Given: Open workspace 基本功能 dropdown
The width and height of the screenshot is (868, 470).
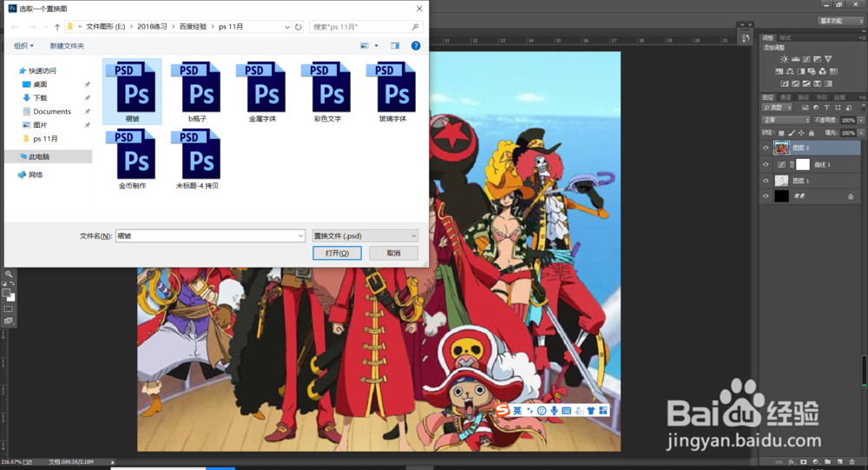Looking at the screenshot, I should (841, 21).
